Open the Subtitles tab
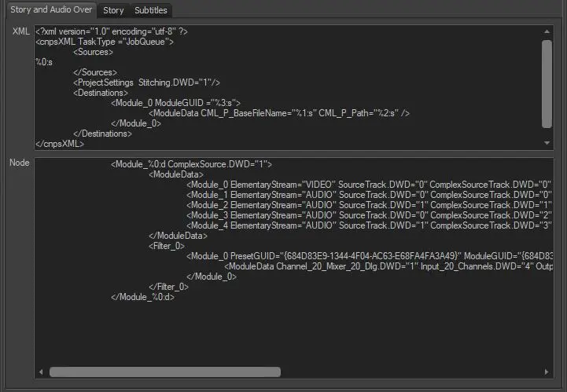This screenshot has height=392, width=567. coord(150,10)
